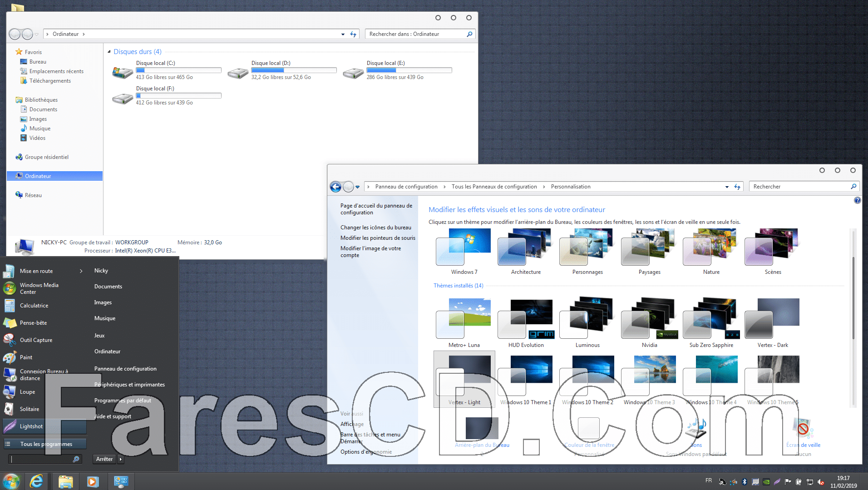
Task: Apply the Architecture theme
Action: click(526, 252)
